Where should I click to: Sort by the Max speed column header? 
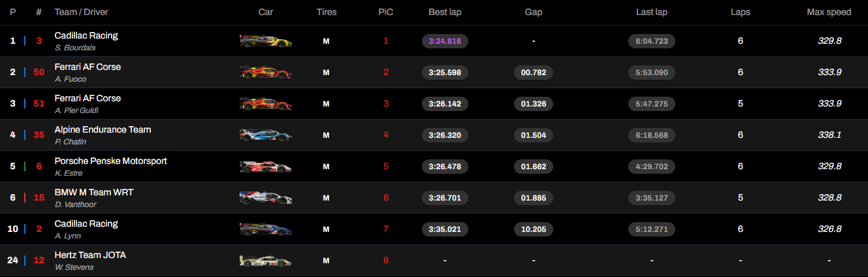point(829,12)
